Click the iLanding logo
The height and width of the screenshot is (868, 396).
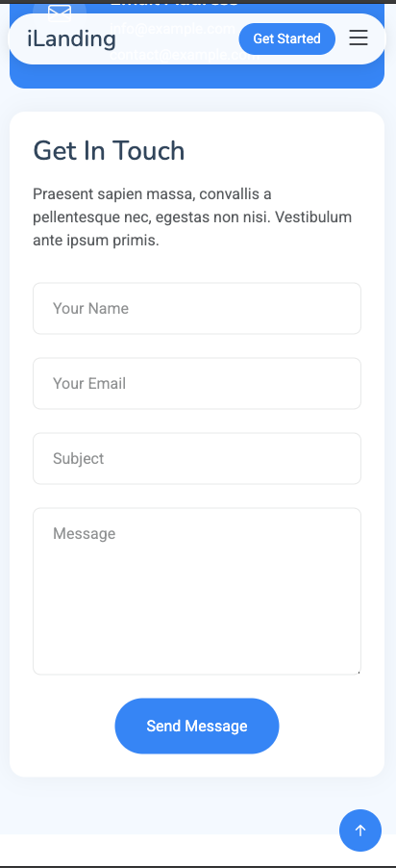pos(71,38)
